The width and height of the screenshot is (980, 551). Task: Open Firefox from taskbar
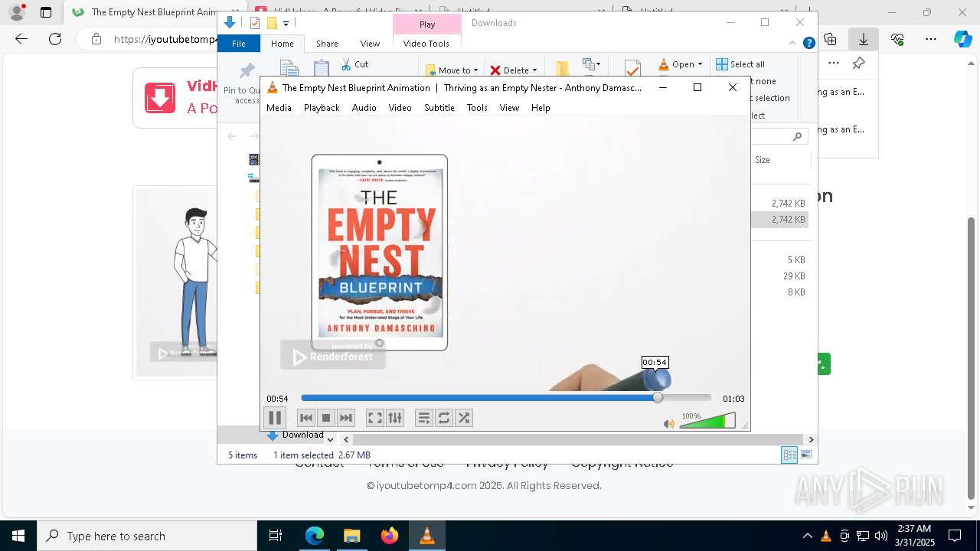click(390, 536)
